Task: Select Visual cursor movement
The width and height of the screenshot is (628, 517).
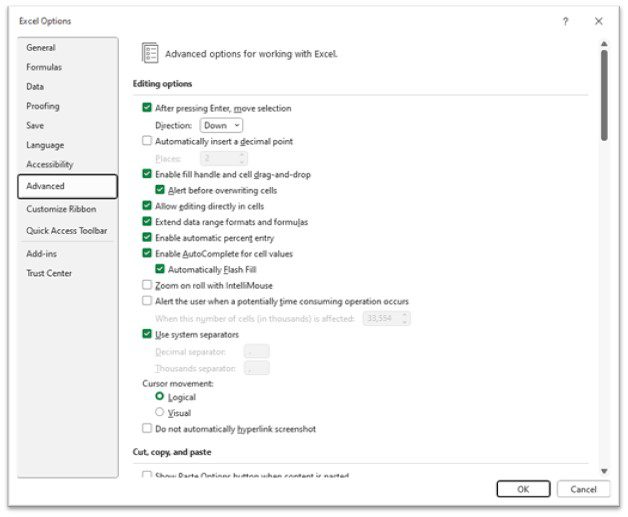Action: [x=159, y=412]
